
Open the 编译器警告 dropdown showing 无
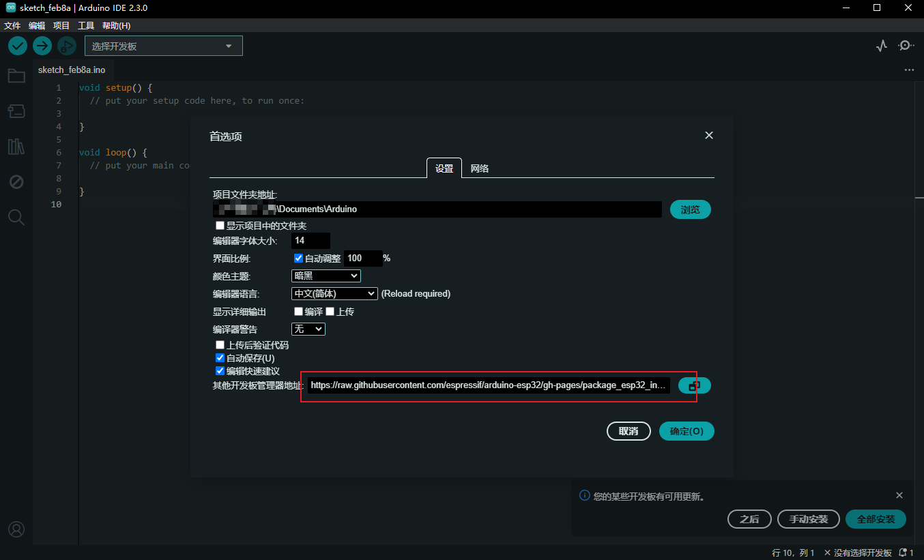point(308,329)
